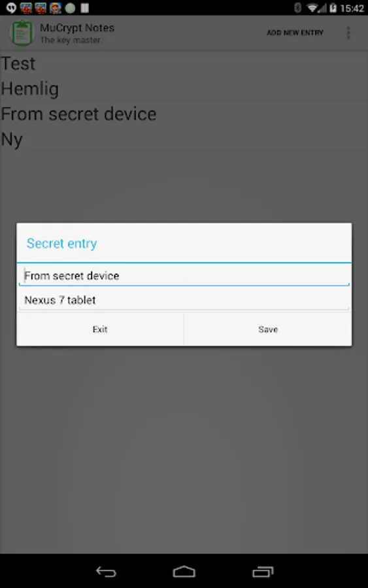The height and width of the screenshot is (588, 368).
Task: Click the ADD NEW ENTRY action
Action: tap(295, 33)
